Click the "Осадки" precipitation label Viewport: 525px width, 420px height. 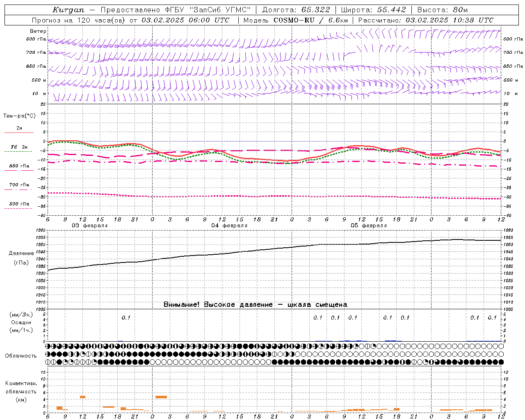(21, 322)
